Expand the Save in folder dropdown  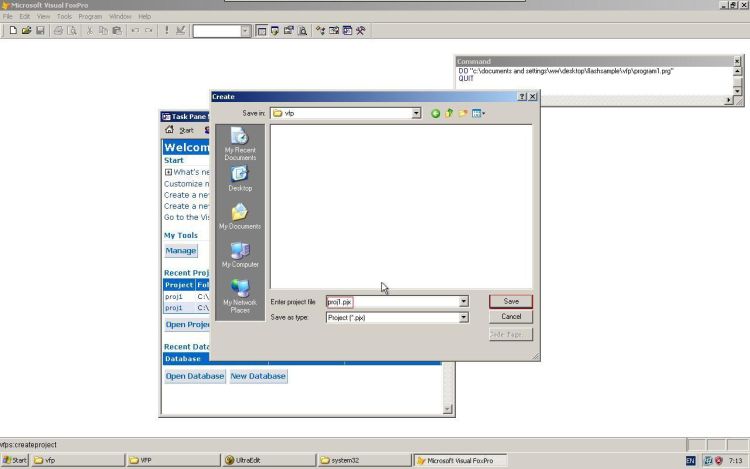tap(416, 113)
